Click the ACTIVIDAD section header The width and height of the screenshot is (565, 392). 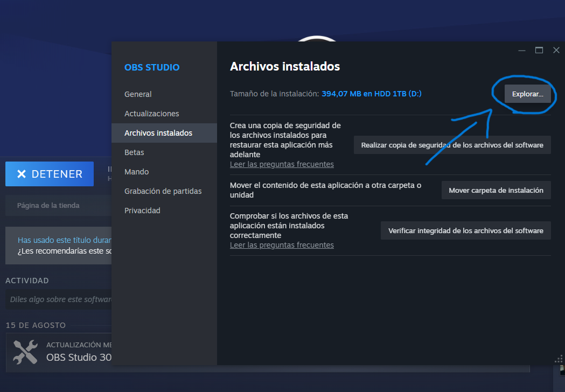[27, 281]
